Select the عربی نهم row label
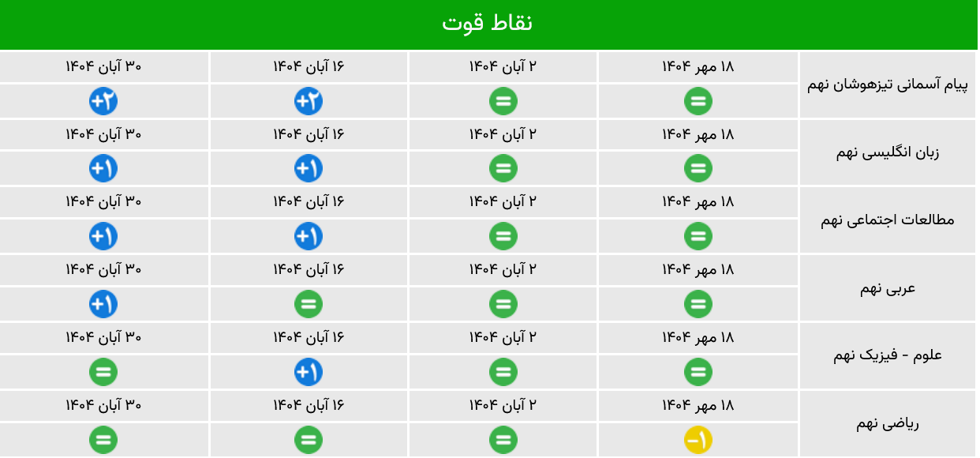This screenshot has width=980, height=458. pos(888,287)
